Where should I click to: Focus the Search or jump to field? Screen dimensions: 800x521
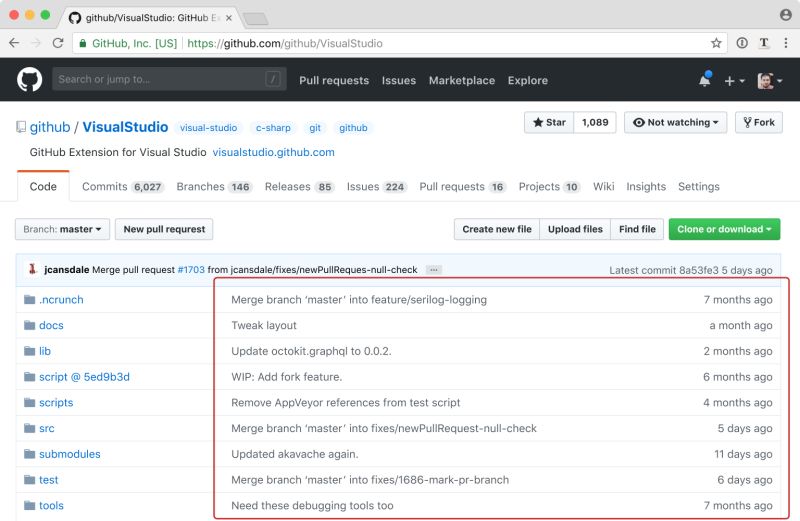click(x=169, y=79)
